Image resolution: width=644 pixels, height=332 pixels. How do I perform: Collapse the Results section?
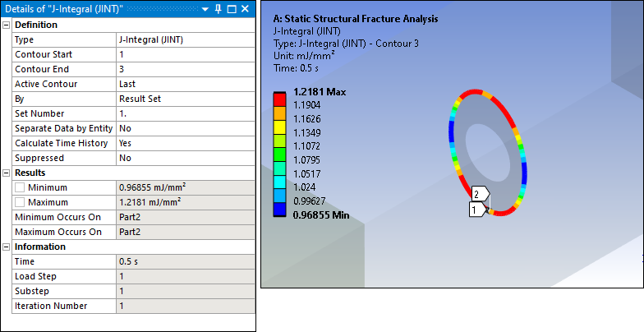(x=7, y=173)
